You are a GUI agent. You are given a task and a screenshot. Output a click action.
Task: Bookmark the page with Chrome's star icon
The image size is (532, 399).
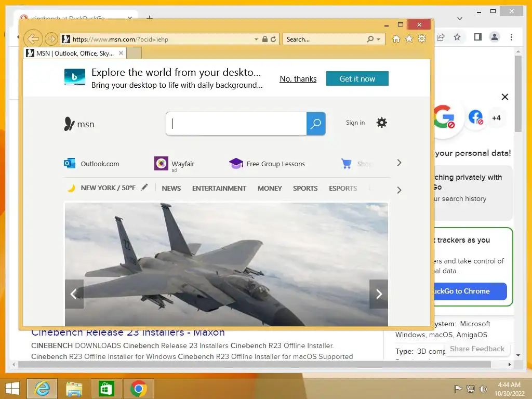point(457,37)
